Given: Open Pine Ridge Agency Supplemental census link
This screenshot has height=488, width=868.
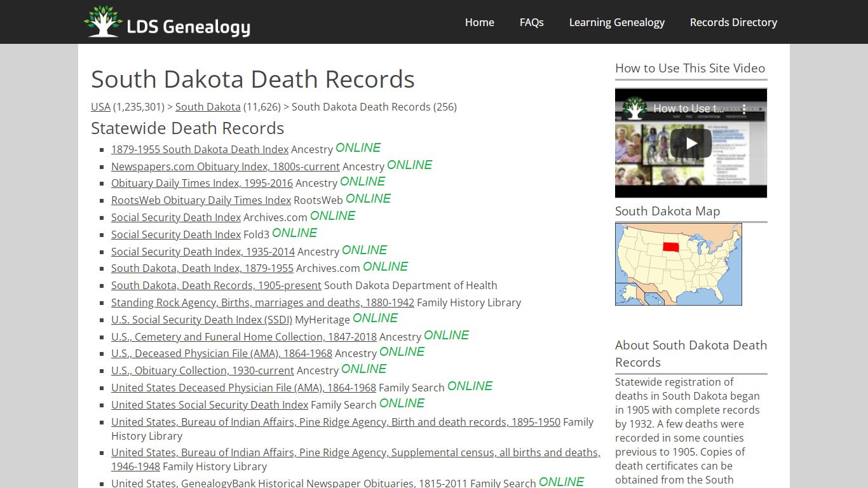Looking at the screenshot, I should point(355,459).
